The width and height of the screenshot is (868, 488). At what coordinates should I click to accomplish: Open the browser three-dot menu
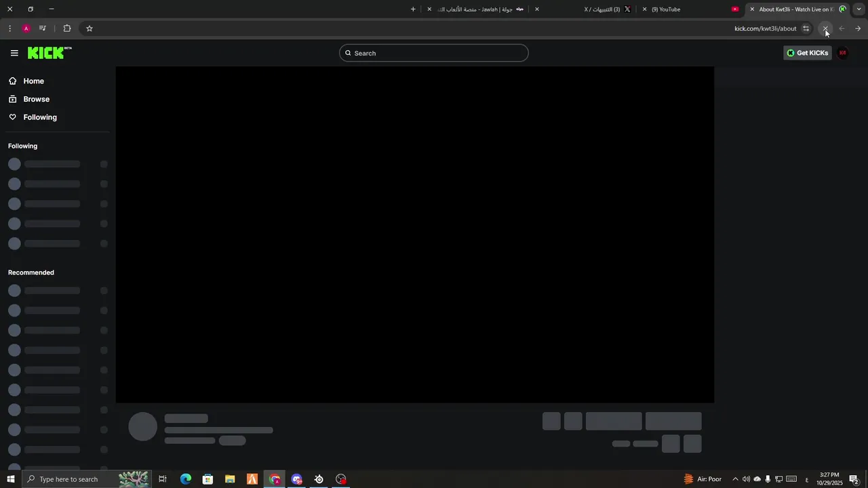(x=9, y=28)
